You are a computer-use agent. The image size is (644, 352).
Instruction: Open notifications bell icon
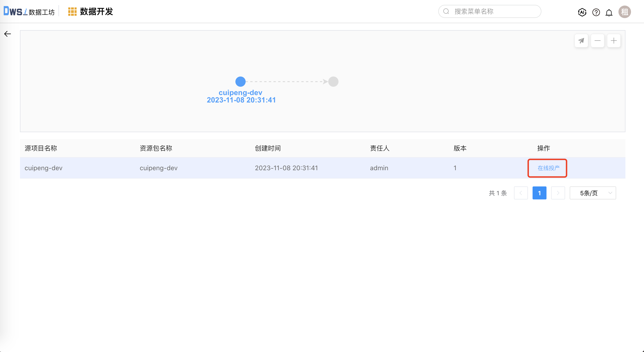pyautogui.click(x=609, y=13)
